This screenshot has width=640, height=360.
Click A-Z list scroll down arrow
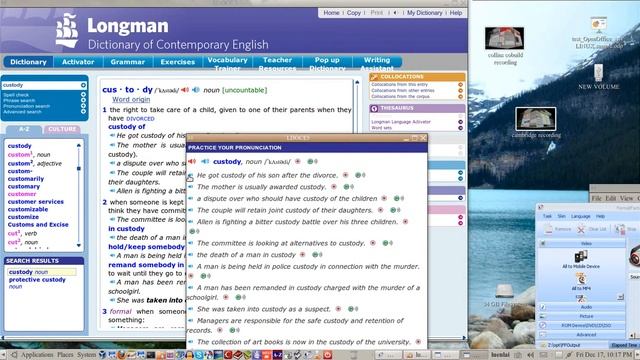point(79,245)
